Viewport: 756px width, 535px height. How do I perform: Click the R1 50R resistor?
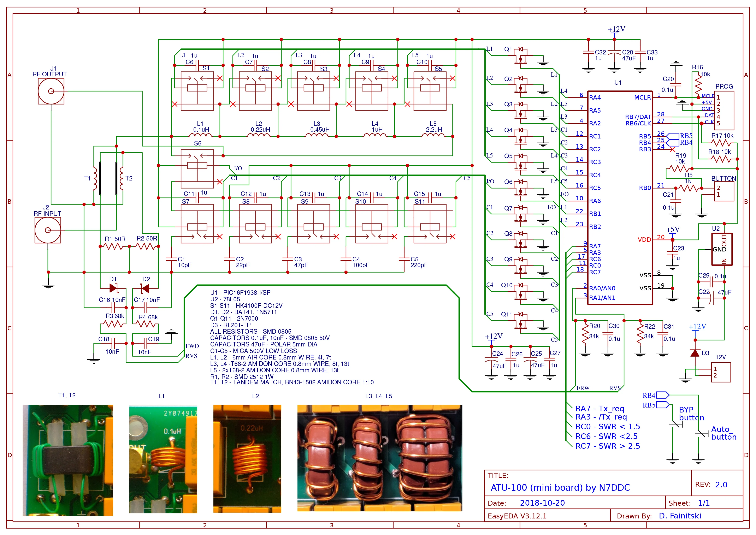pyautogui.click(x=113, y=246)
